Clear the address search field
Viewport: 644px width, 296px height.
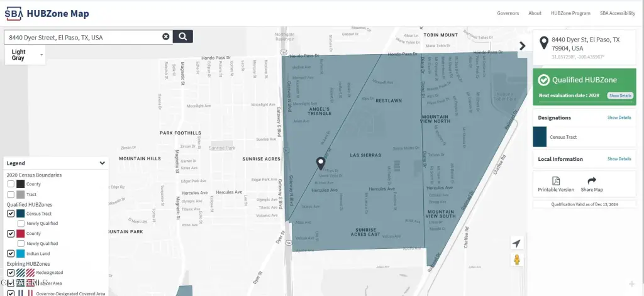click(x=166, y=36)
